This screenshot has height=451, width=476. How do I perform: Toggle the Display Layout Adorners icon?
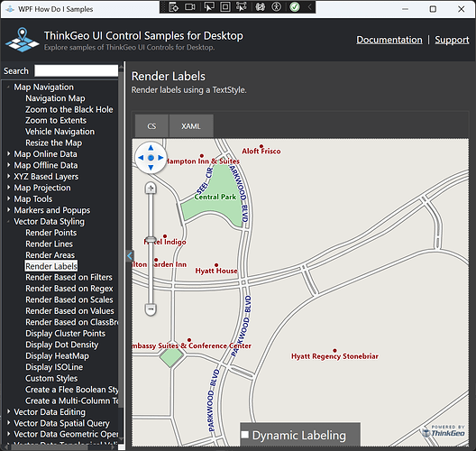225,7
